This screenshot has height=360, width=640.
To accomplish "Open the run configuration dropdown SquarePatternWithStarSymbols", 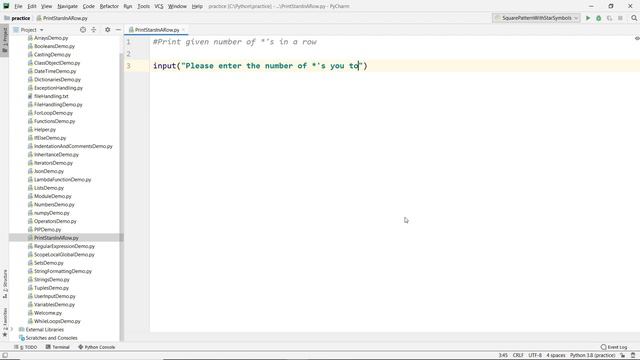I will pyautogui.click(x=536, y=18).
